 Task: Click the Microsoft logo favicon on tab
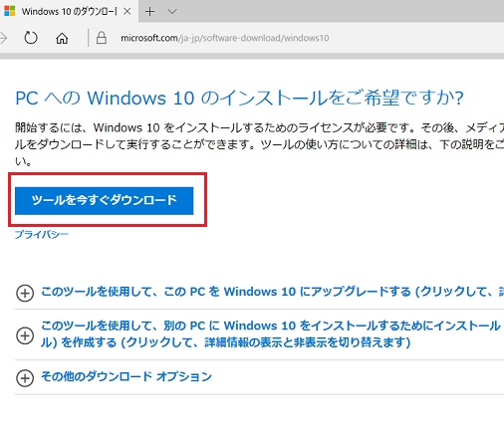9,11
